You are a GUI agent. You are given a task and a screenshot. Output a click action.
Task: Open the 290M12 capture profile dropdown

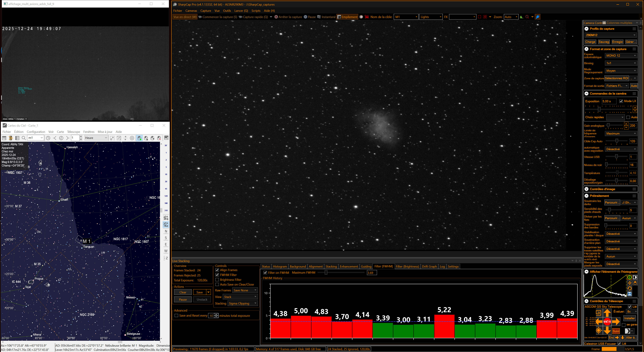[x=610, y=35]
